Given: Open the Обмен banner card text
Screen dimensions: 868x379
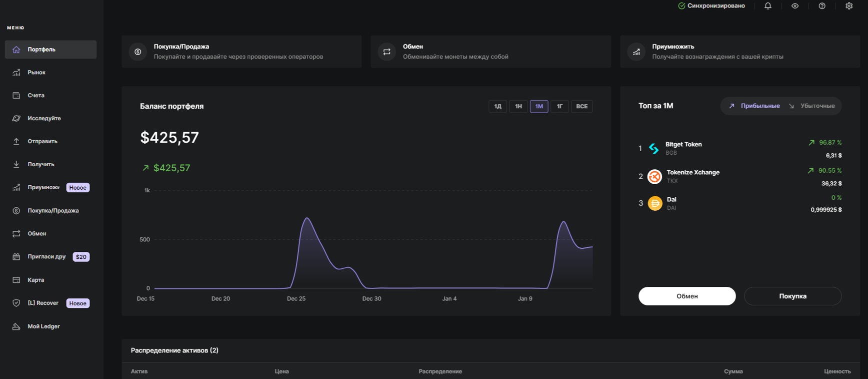Looking at the screenshot, I should pos(455,52).
